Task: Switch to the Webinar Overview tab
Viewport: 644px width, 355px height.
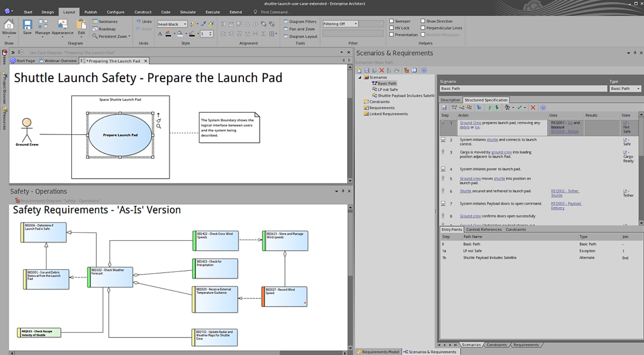Action: point(58,61)
